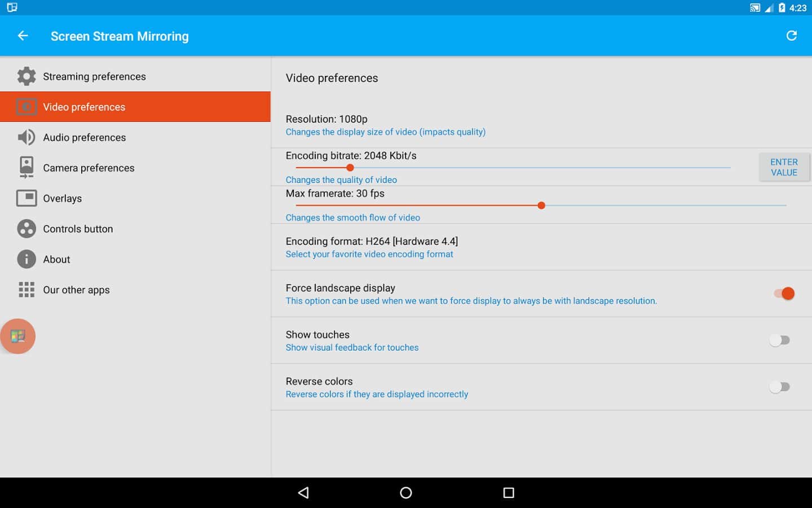Click the Controls button icon

pos(27,229)
